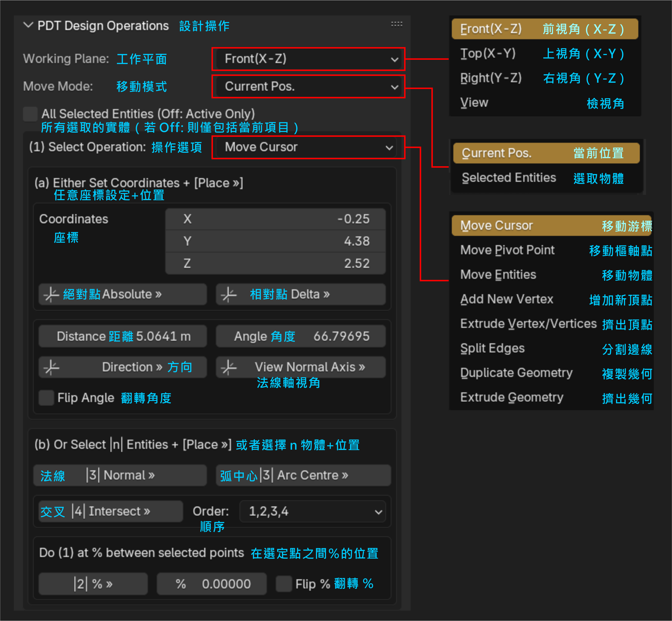The image size is (672, 621).
Task: Click the |2| % button
Action: pos(93,584)
